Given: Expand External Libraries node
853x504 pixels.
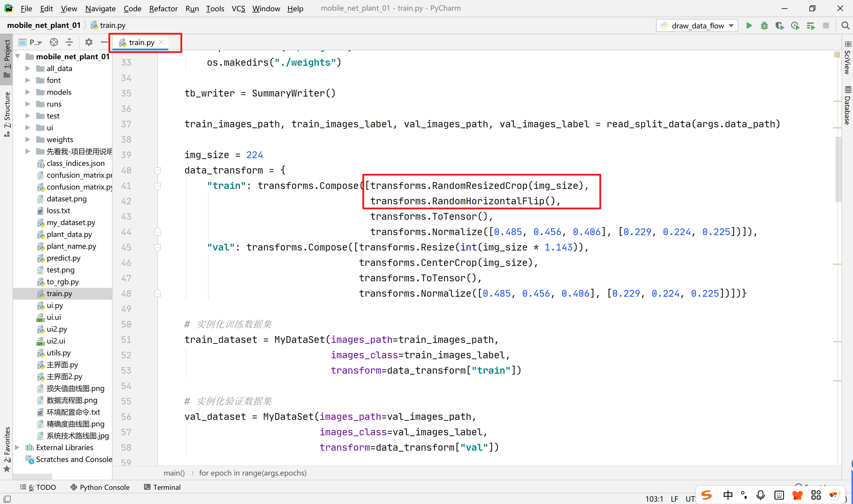Looking at the screenshot, I should (17, 447).
